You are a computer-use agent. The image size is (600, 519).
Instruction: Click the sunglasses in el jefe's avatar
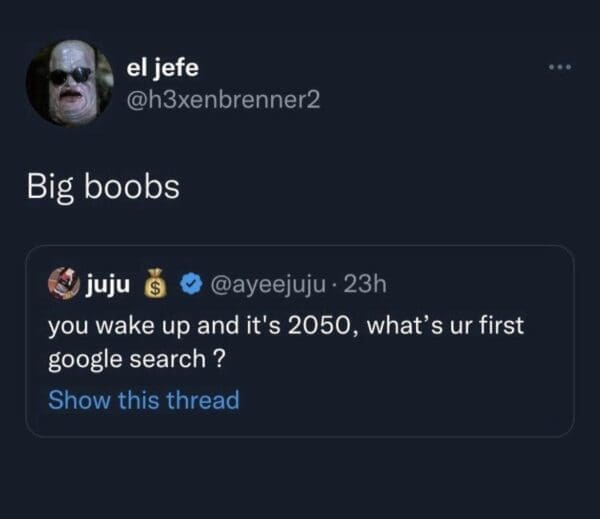click(x=71, y=75)
